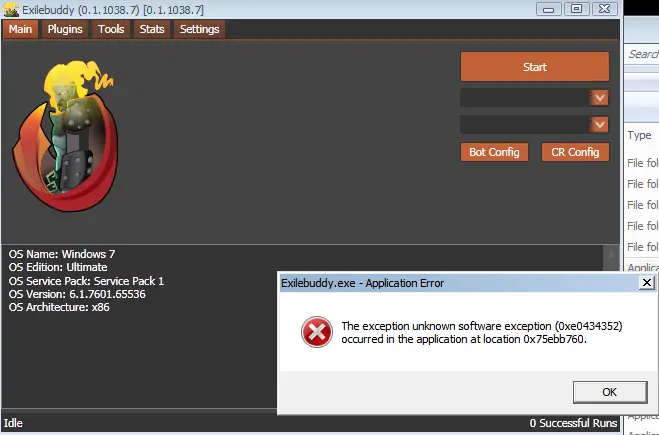Open CR Config

click(575, 152)
